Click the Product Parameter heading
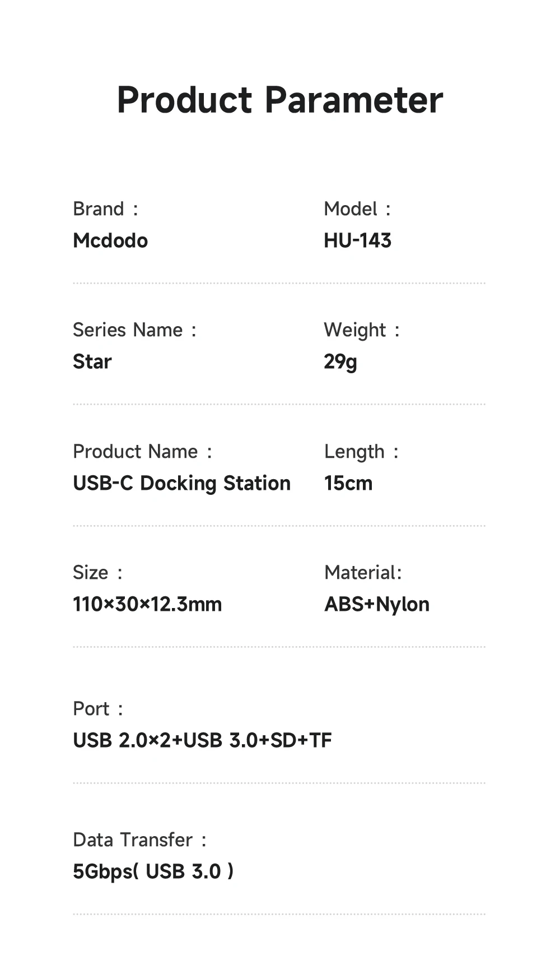This screenshot has height=965, width=560. pyautogui.click(x=279, y=100)
